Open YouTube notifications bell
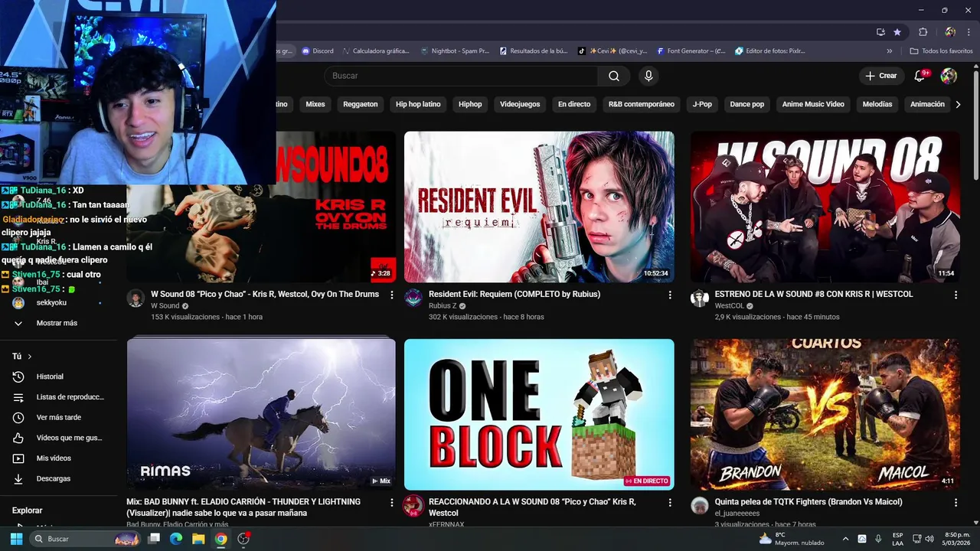Viewport: 980px width, 551px height. point(920,76)
